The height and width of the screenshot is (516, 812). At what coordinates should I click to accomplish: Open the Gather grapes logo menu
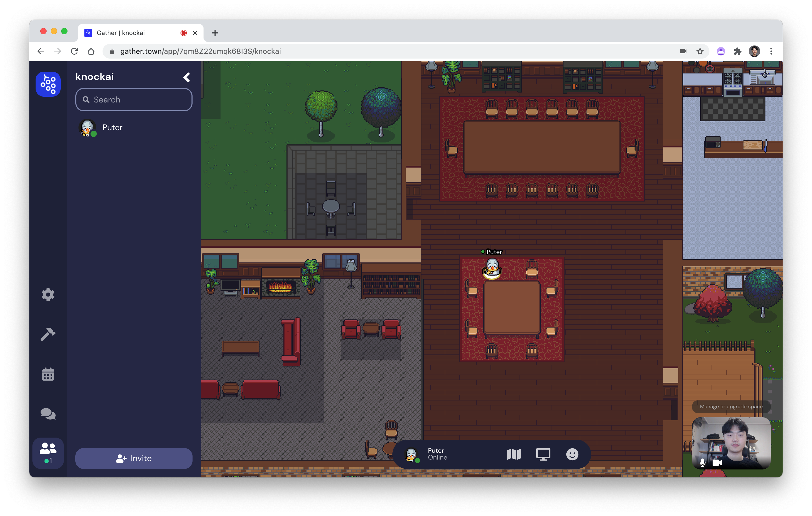48,84
